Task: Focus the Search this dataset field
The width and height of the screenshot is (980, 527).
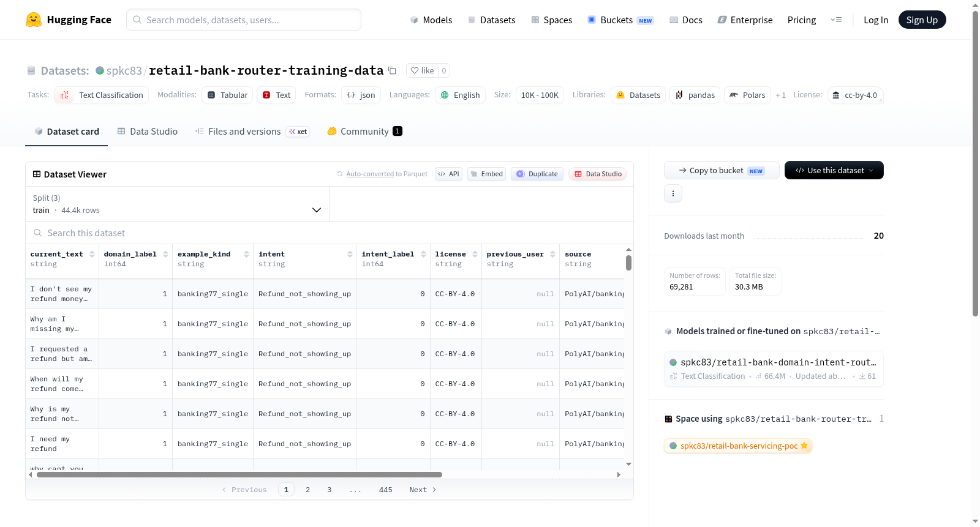Action: pos(330,233)
